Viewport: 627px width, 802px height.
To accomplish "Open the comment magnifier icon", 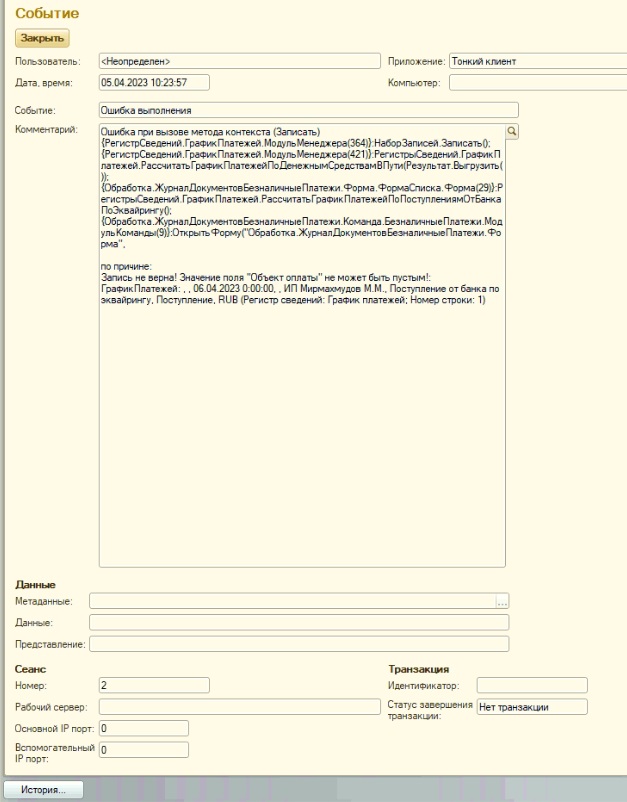I will [512, 131].
